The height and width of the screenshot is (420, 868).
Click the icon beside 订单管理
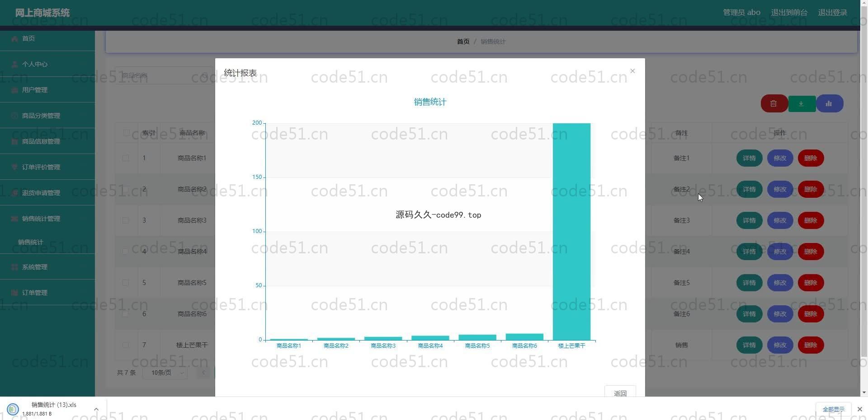coord(14,293)
